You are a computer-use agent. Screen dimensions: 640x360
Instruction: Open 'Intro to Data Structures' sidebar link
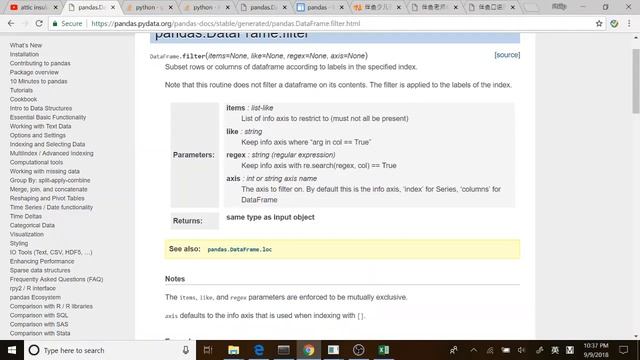point(41,108)
